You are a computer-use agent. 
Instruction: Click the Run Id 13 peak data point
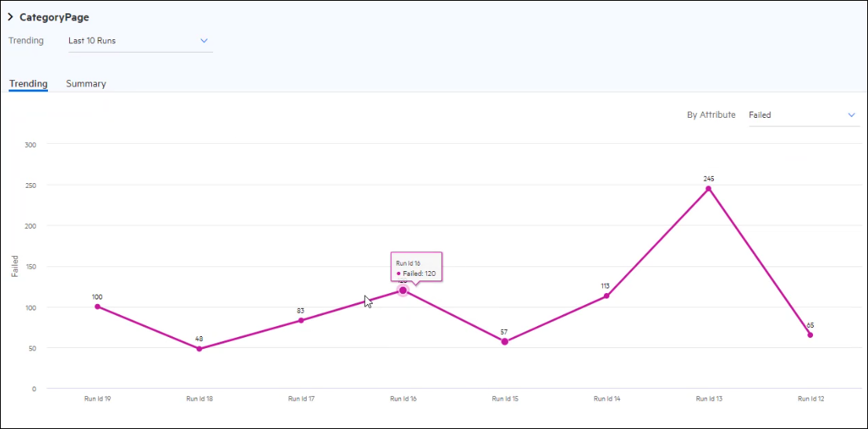pos(708,189)
